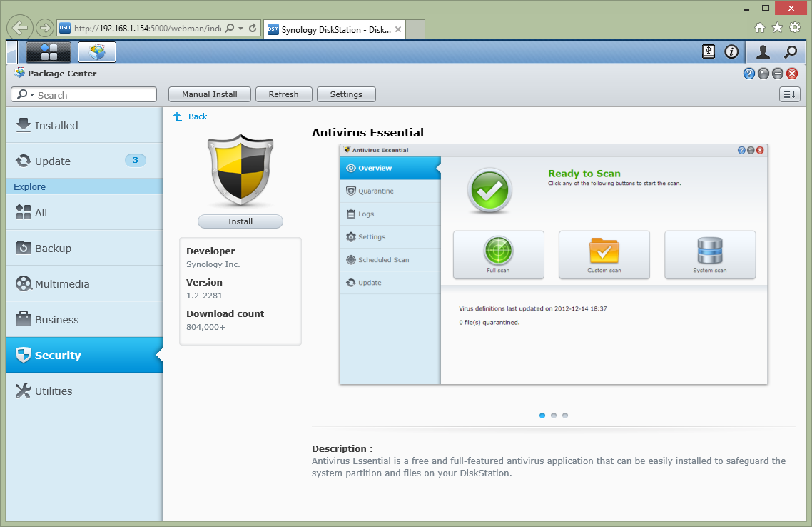Go Back to the package list
Screen dimensions: 812x527
[x=198, y=116]
